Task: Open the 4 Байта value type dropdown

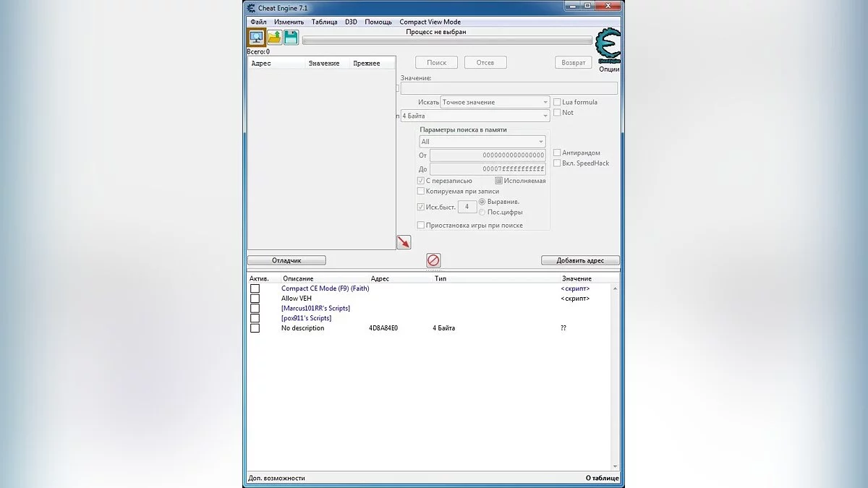Action: pyautogui.click(x=475, y=116)
